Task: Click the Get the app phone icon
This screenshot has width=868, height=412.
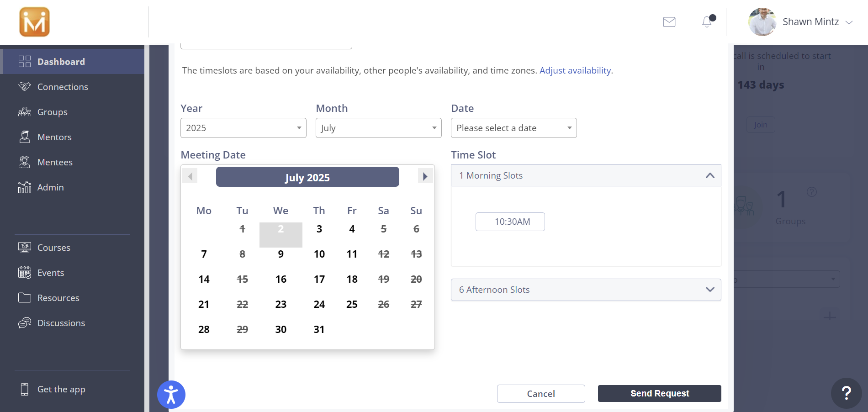Action: pyautogui.click(x=25, y=389)
